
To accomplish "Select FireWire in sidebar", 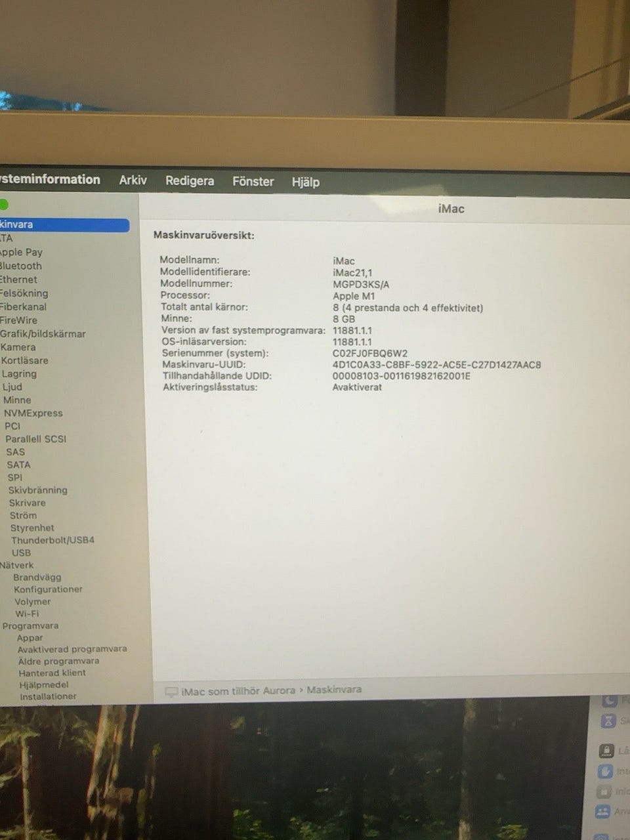I will coord(18,320).
